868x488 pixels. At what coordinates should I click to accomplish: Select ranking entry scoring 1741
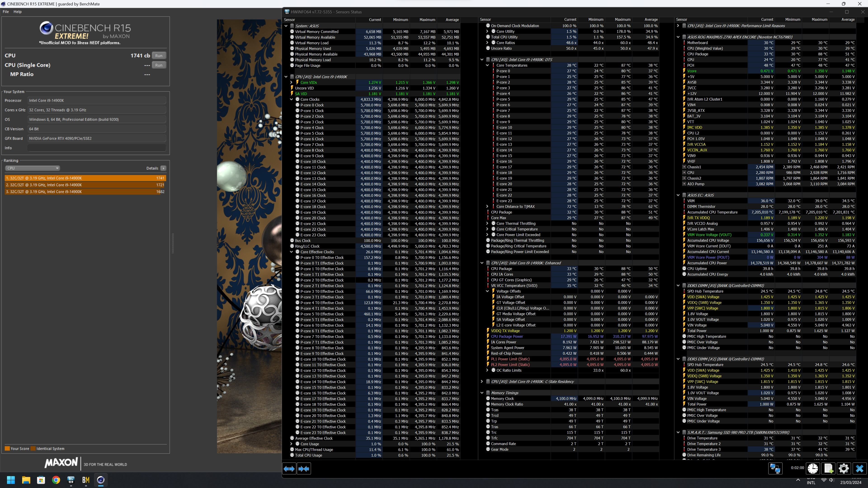point(85,178)
